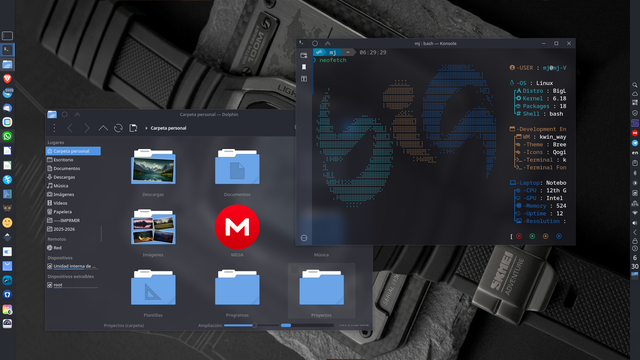Viewport: 640px width, 360px height.
Task: Toggle the selection marker on Proyectos folder
Action: (295, 269)
